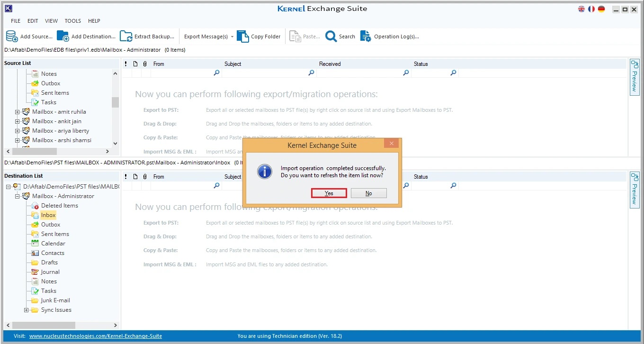Open the VIEW menu
The image size is (644, 344).
(x=51, y=21)
